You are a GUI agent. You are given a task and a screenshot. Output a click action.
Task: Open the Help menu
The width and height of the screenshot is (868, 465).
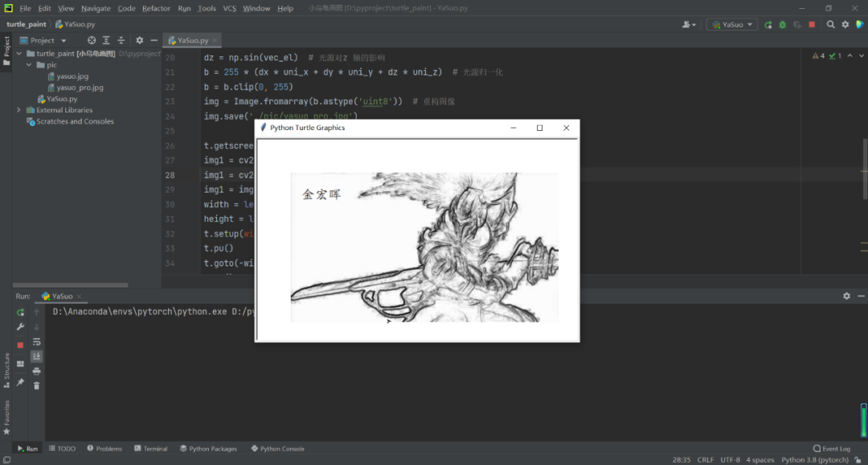coord(285,8)
